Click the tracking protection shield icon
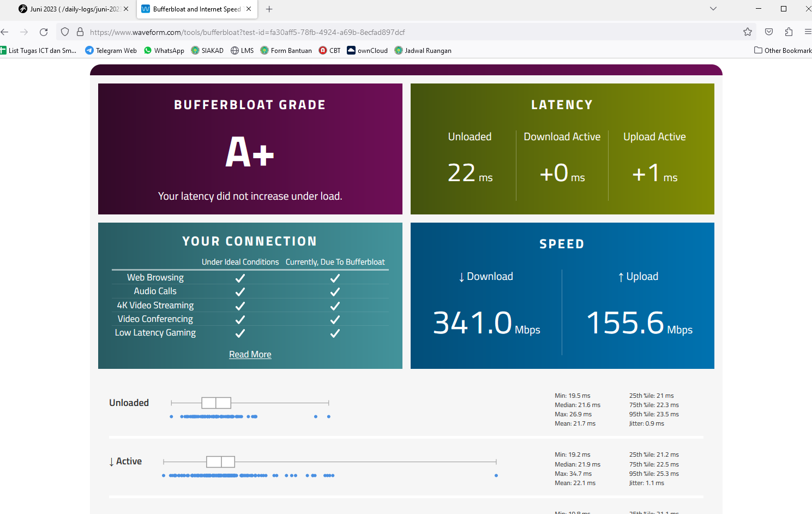Viewport: 812px width, 514px height. 65,32
